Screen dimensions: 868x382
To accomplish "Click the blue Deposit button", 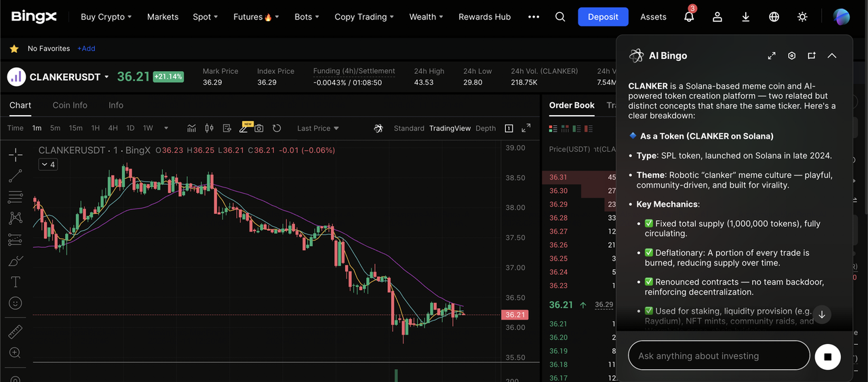I will pyautogui.click(x=603, y=17).
